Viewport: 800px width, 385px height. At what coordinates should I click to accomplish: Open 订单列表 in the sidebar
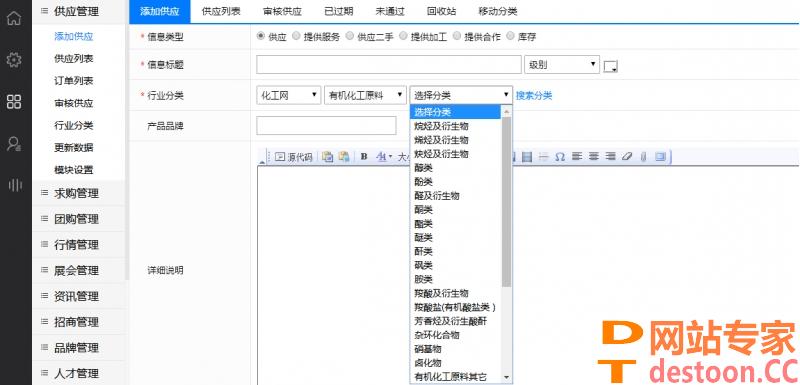73,81
